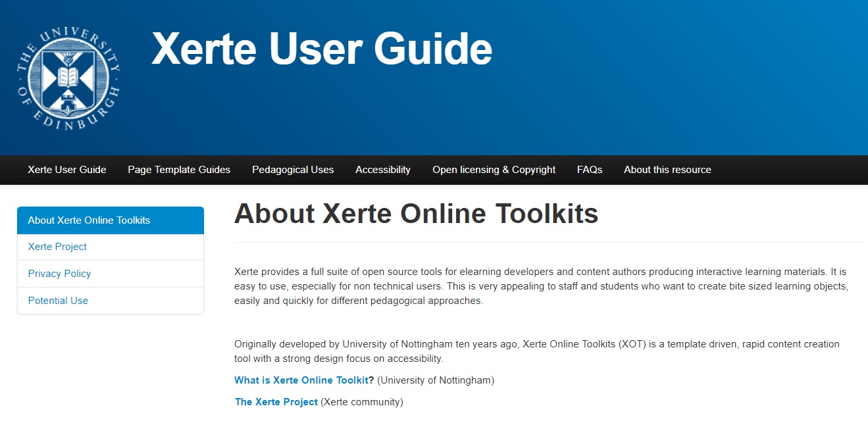Select Pedagogical Uses in the navigation bar

[x=293, y=170]
